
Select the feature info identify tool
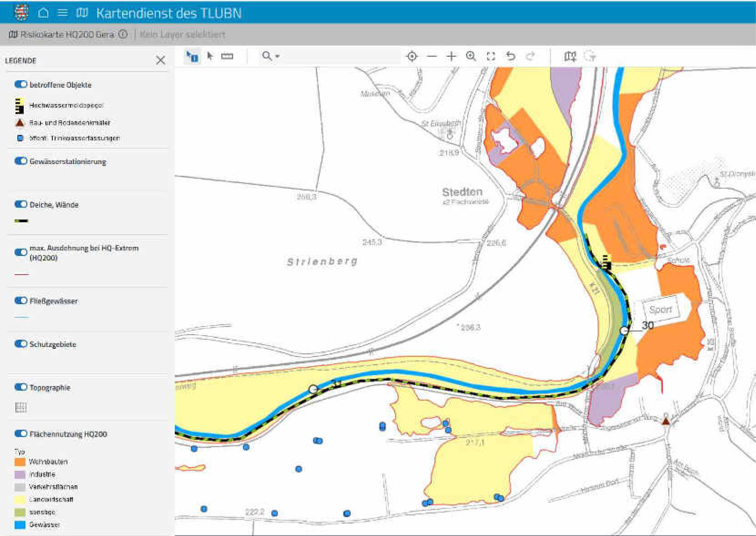coord(192,56)
